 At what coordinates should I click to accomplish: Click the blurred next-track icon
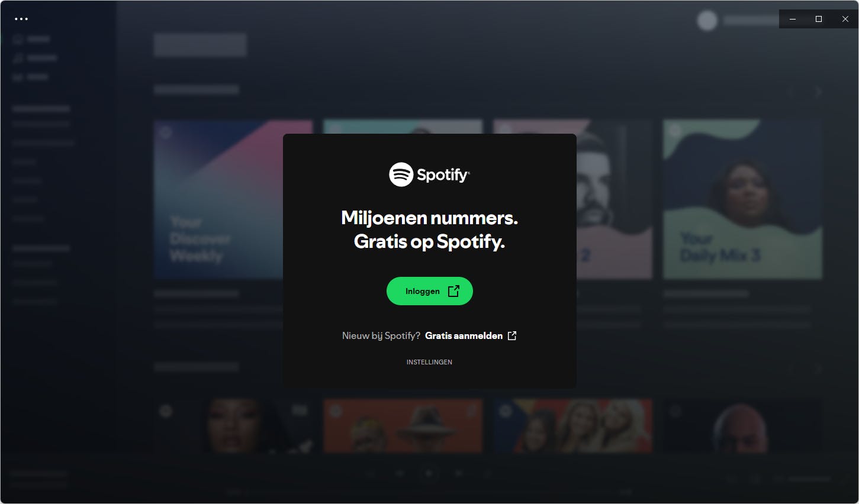[458, 473]
